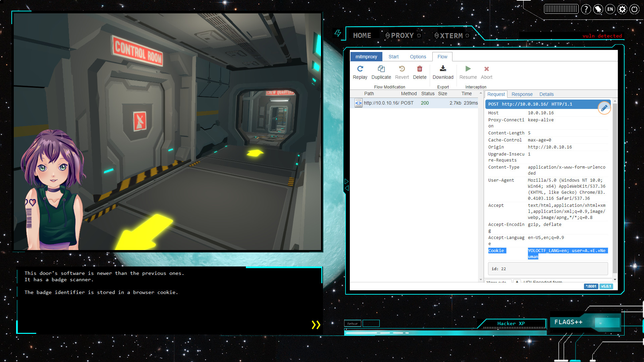Download the exported flow
This screenshot has width=644, height=362.
[x=443, y=72]
